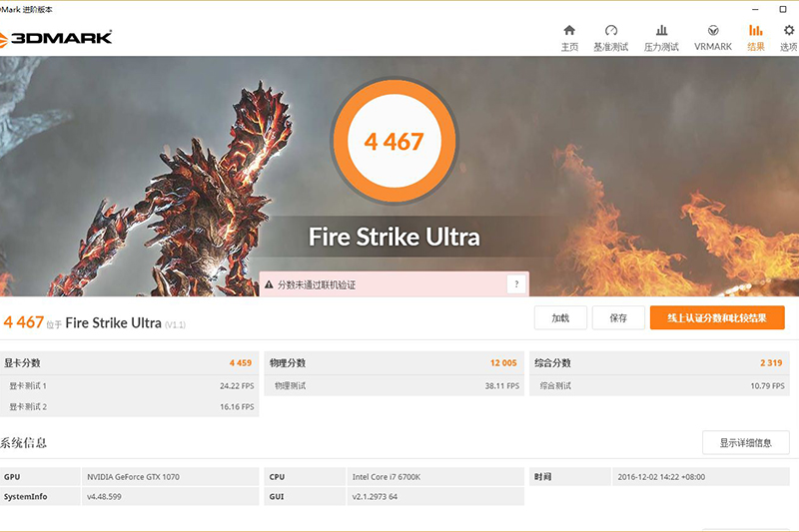
Task: Click NVIDIA GeForce GTX 1070 value
Action: coord(133,477)
